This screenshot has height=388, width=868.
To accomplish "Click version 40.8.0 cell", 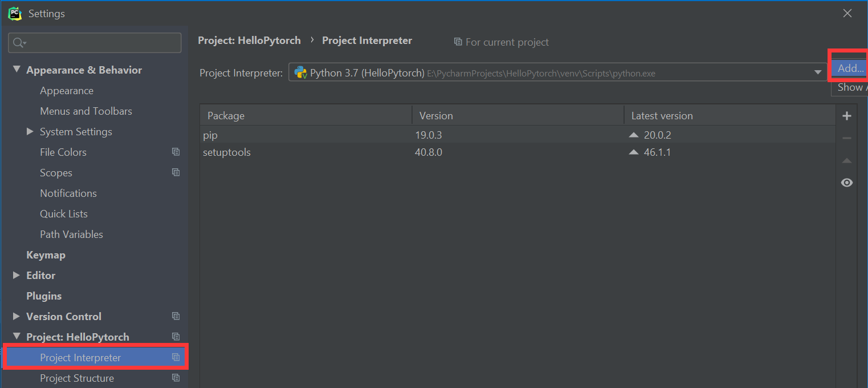I will (x=429, y=152).
